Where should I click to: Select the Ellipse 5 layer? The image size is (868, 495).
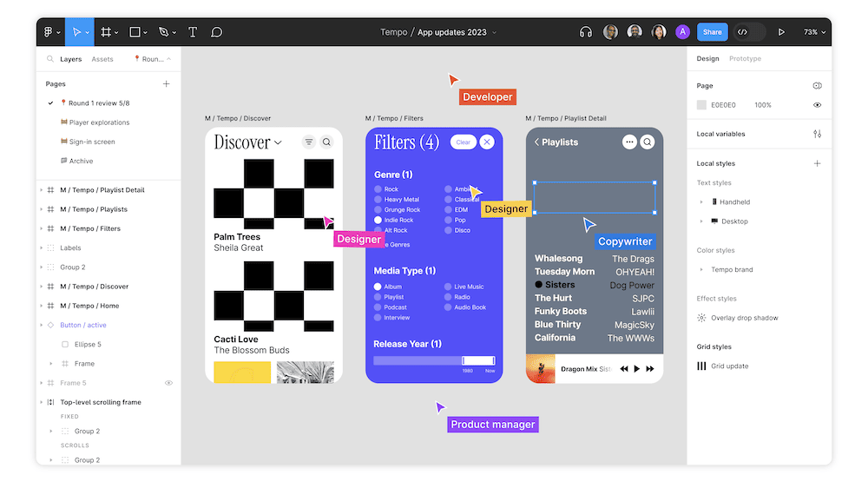(88, 345)
